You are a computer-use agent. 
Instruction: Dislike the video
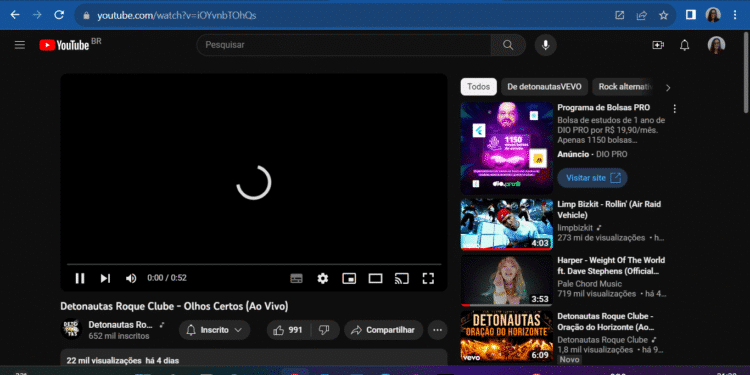(324, 330)
